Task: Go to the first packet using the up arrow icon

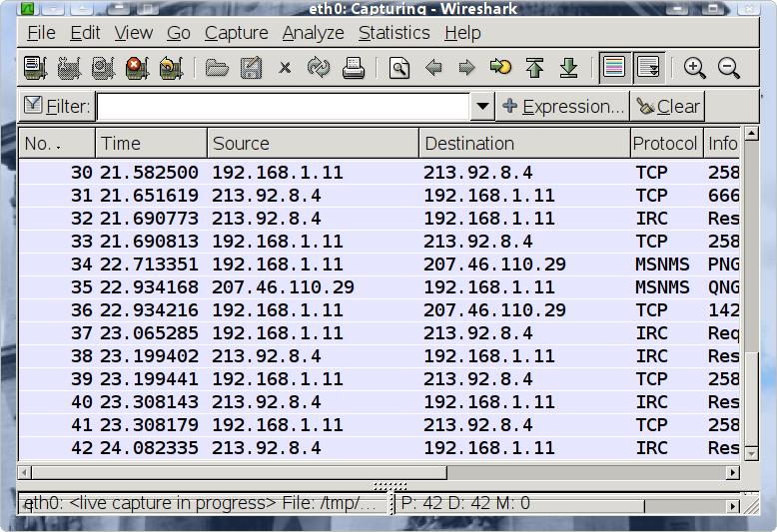Action: pos(535,68)
